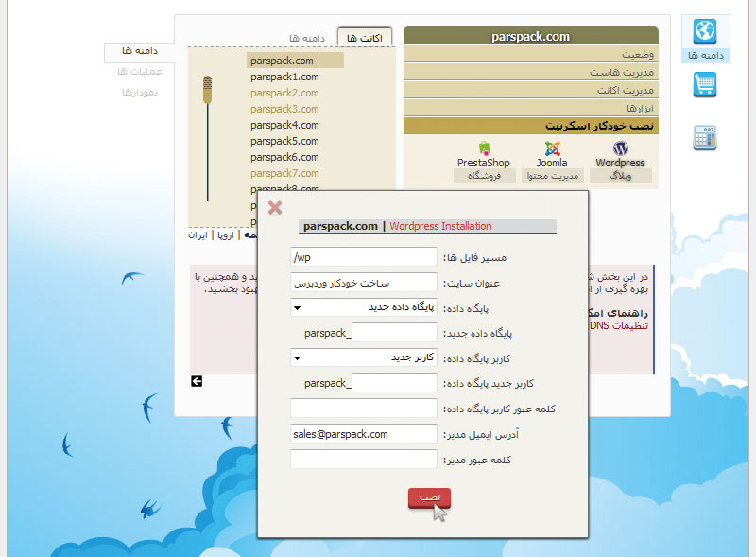The image size is (756, 557).
Task: Expand the مدیریت هاست section
Action: (x=531, y=73)
